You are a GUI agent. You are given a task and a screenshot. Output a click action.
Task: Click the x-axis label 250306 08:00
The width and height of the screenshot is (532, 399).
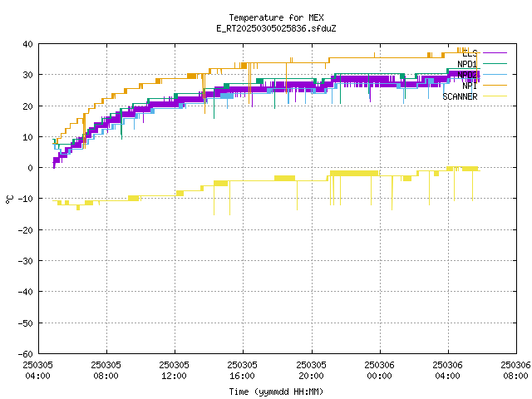(x=515, y=371)
